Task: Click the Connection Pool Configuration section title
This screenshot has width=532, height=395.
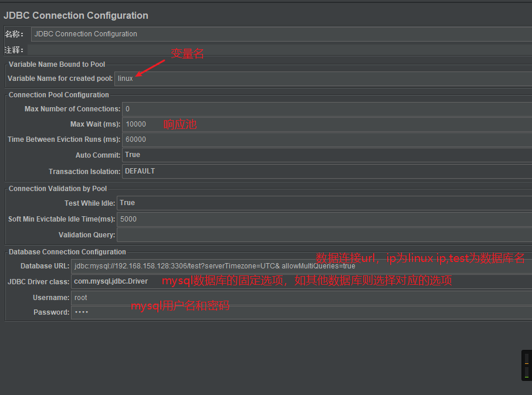Action: [59, 95]
